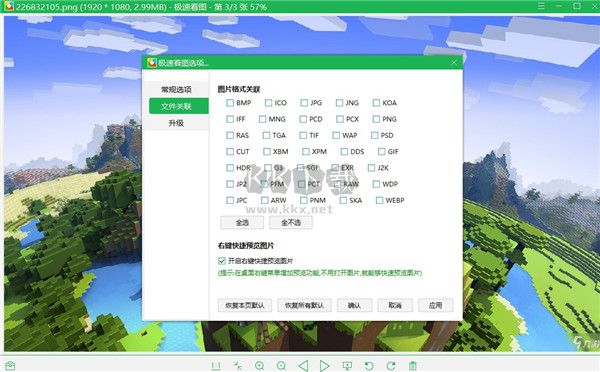Check the WDP format checkbox
Viewport: 600px width, 372px height.
pyautogui.click(x=377, y=184)
